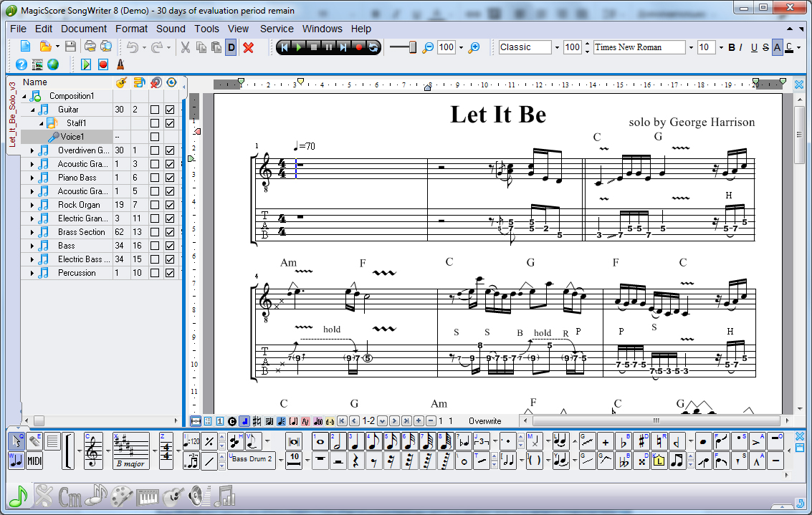The width and height of the screenshot is (812, 515).
Task: Create a new document with the toolbar icon
Action: point(25,47)
